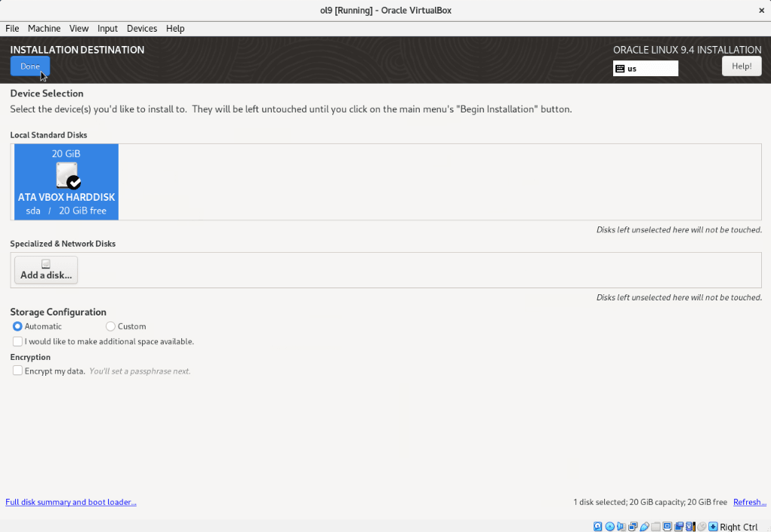Click the mouse integration status icon
Image resolution: width=771 pixels, height=532 pixels.
click(702, 527)
